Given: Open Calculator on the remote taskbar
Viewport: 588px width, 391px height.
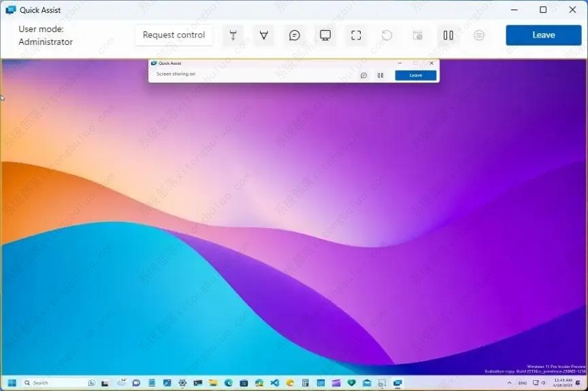Looking at the screenshot, I should pos(306,383).
